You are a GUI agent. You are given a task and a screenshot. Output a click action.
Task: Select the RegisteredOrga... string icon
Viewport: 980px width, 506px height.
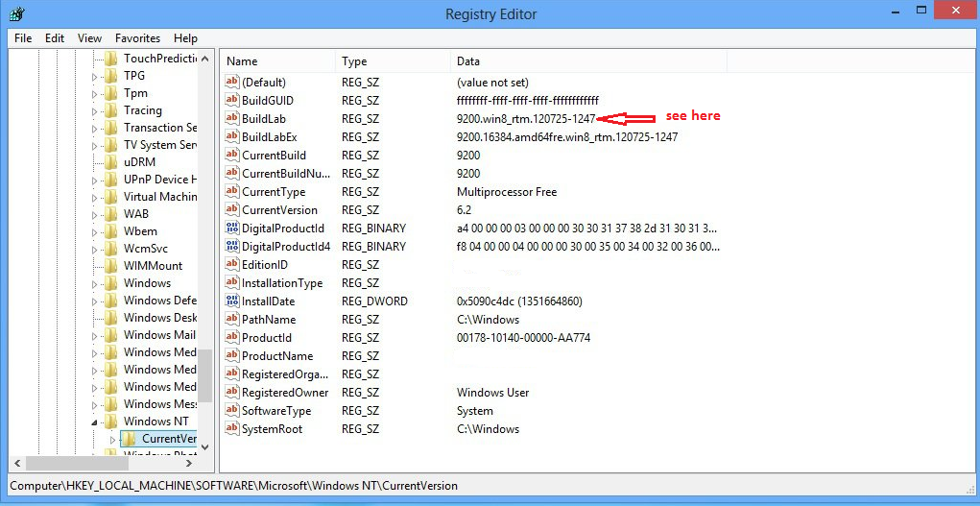tap(232, 374)
